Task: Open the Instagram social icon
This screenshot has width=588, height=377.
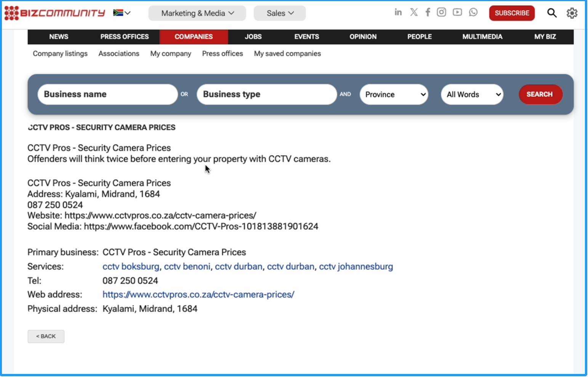Action: [x=441, y=12]
